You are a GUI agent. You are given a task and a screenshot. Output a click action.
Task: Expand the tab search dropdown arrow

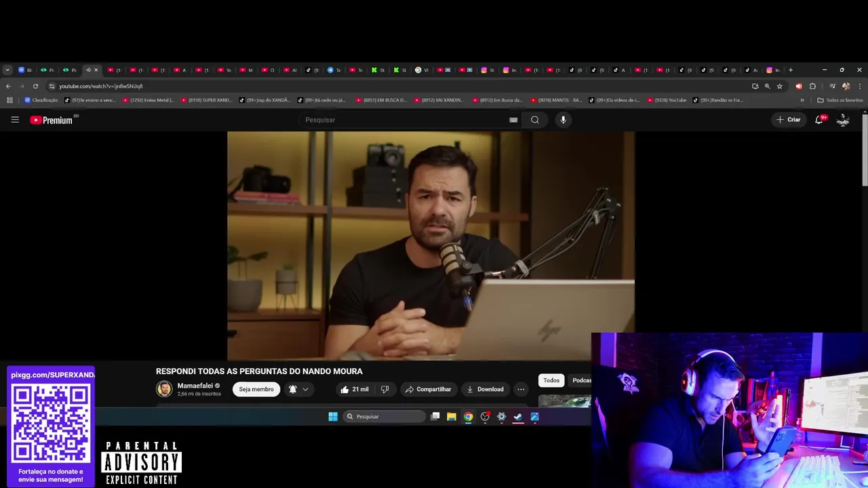tap(7, 70)
